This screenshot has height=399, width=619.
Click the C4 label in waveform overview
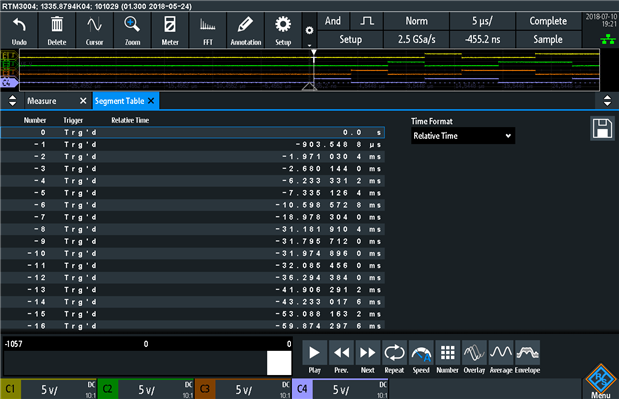[9, 82]
